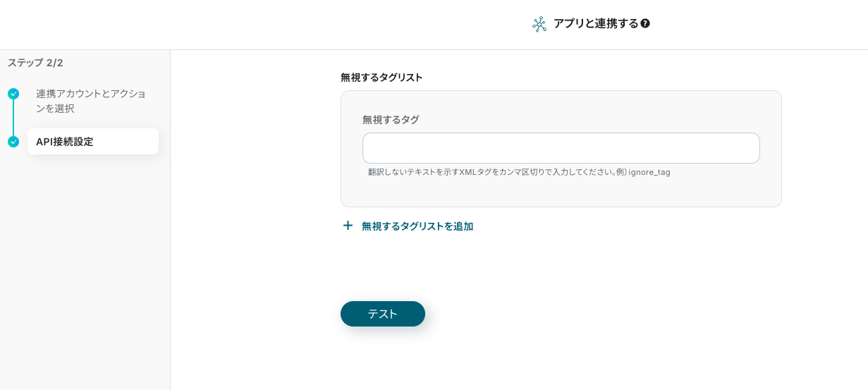
Task: Click the API接続設定 step checkmark circle
Action: (13, 142)
